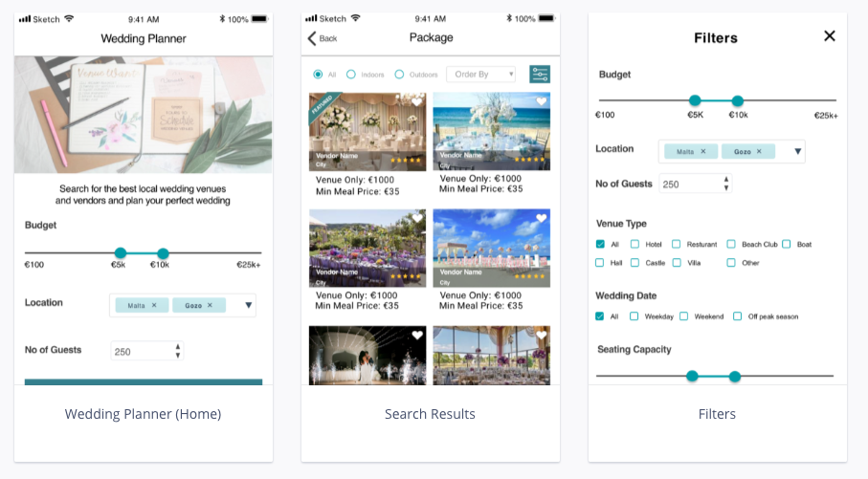Tap heart on the fireworks venue photo
Screen dimensions: 868x479
pos(417,336)
